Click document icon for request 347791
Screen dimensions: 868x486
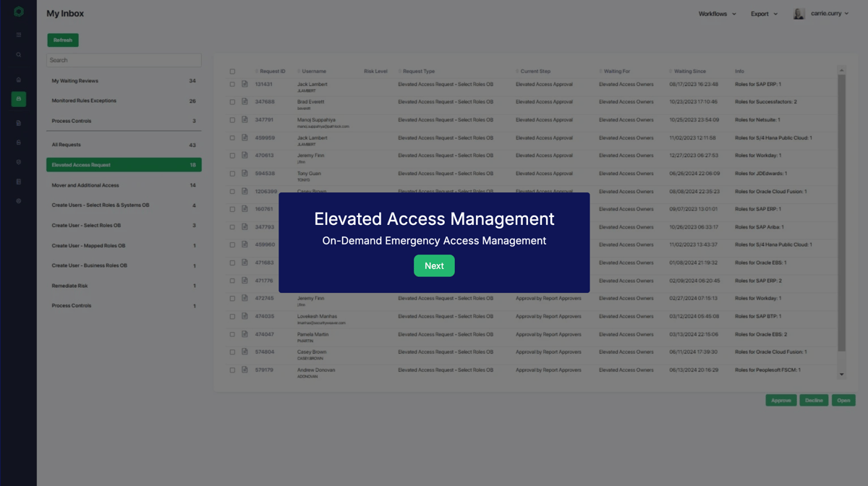(x=244, y=120)
